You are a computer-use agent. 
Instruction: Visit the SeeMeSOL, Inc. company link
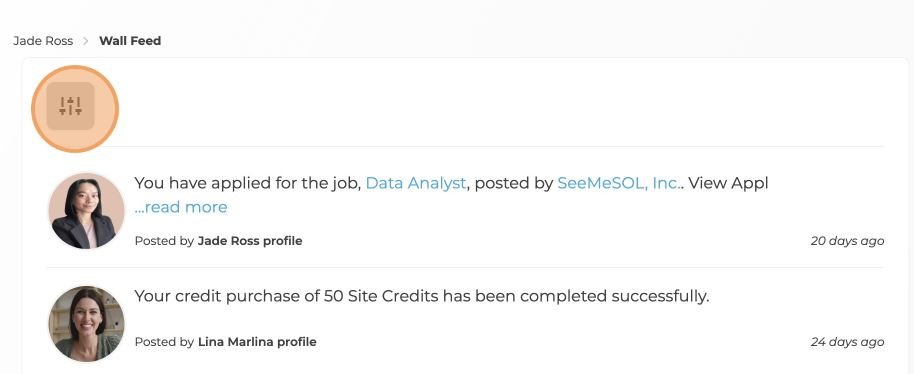pyautogui.click(x=618, y=183)
